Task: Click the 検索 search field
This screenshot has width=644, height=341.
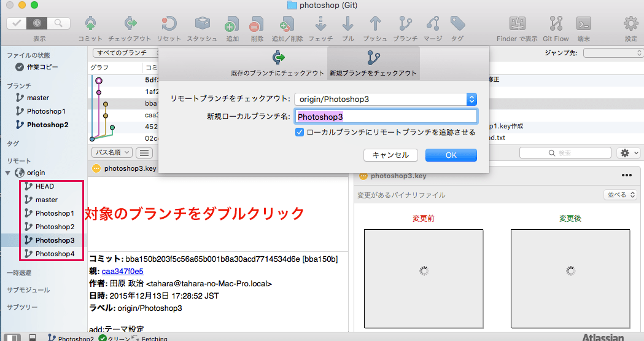Action: pyautogui.click(x=565, y=153)
